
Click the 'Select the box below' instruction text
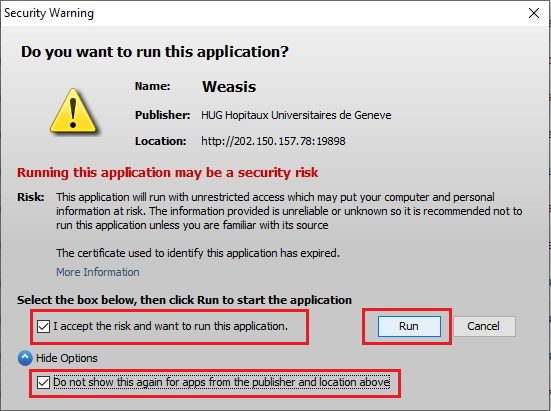pyautogui.click(x=184, y=300)
